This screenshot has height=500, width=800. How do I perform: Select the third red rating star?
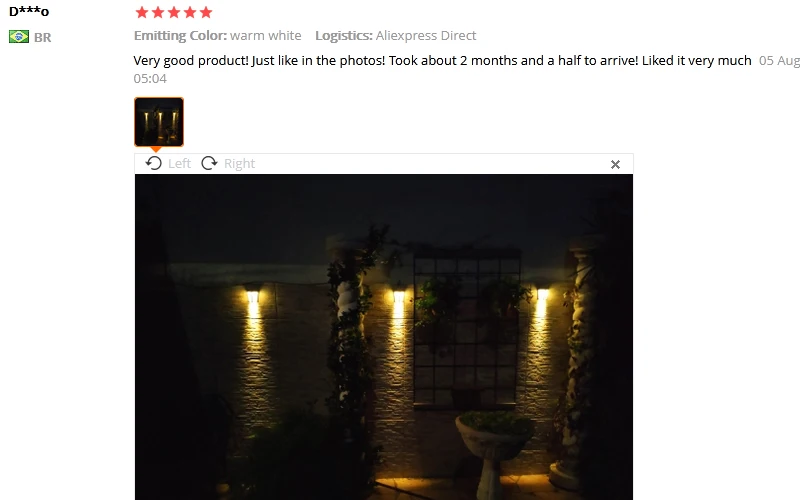174,12
